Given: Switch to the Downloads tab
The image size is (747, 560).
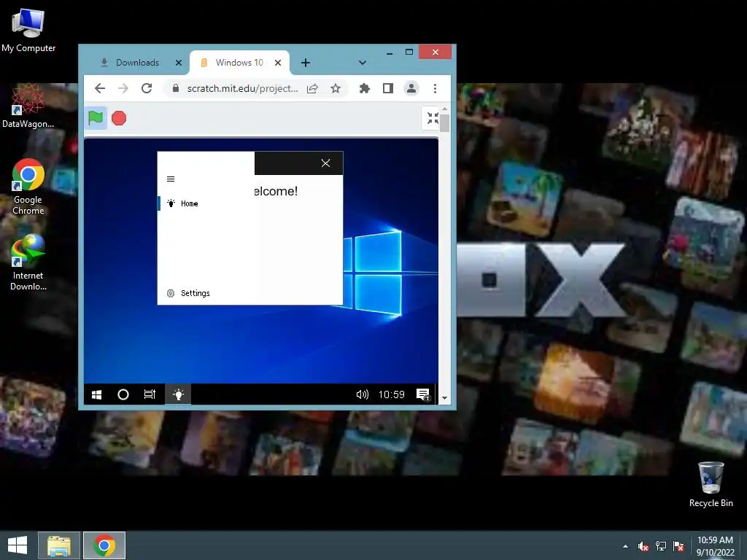Looking at the screenshot, I should (137, 63).
